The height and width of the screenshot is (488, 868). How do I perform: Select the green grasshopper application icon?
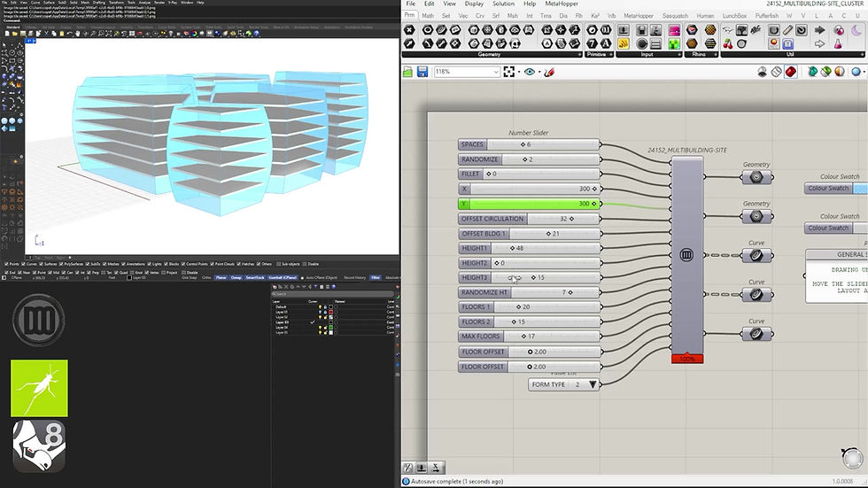point(39,388)
